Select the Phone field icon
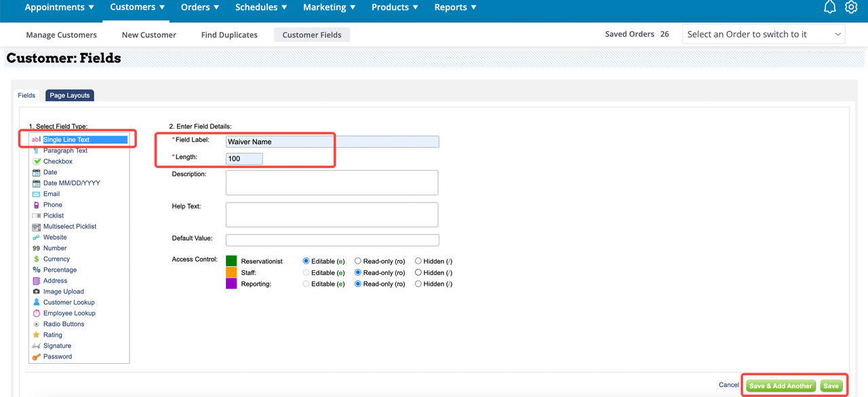Image resolution: width=868 pixels, height=397 pixels. coord(37,205)
